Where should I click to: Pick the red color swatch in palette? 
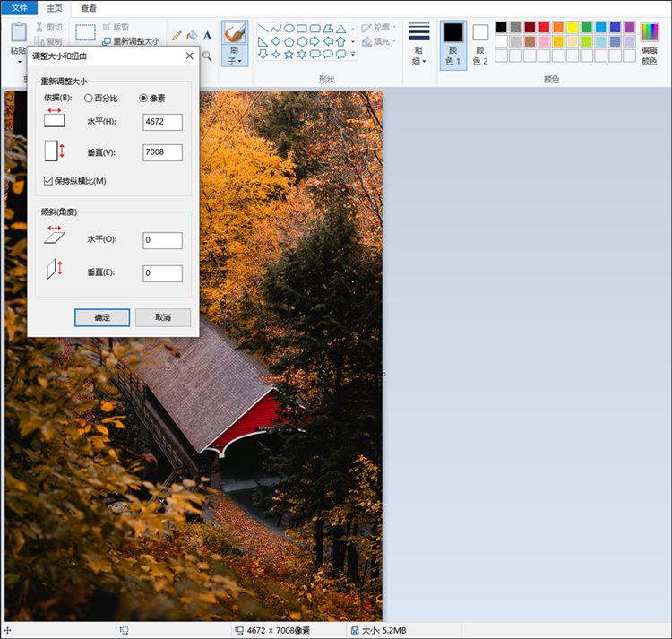click(x=544, y=27)
